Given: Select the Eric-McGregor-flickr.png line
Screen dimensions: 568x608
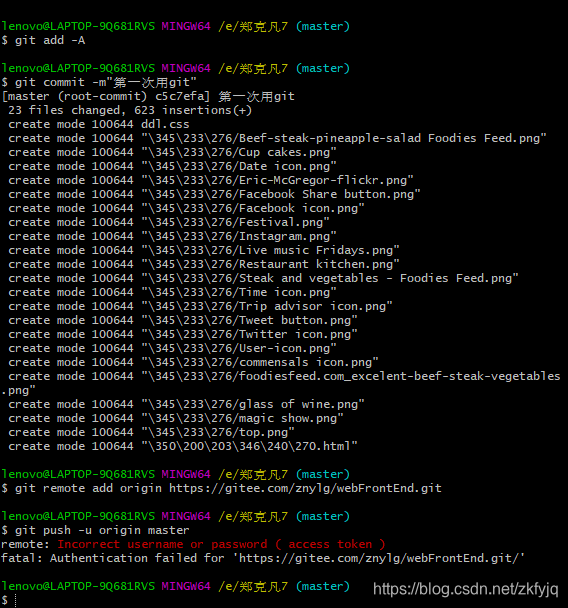Looking at the screenshot, I should pos(211,180).
